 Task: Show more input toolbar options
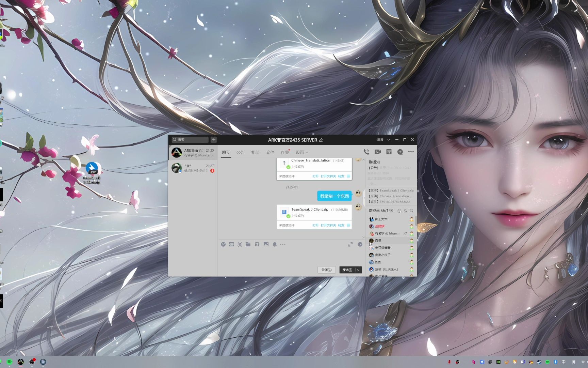(x=283, y=244)
